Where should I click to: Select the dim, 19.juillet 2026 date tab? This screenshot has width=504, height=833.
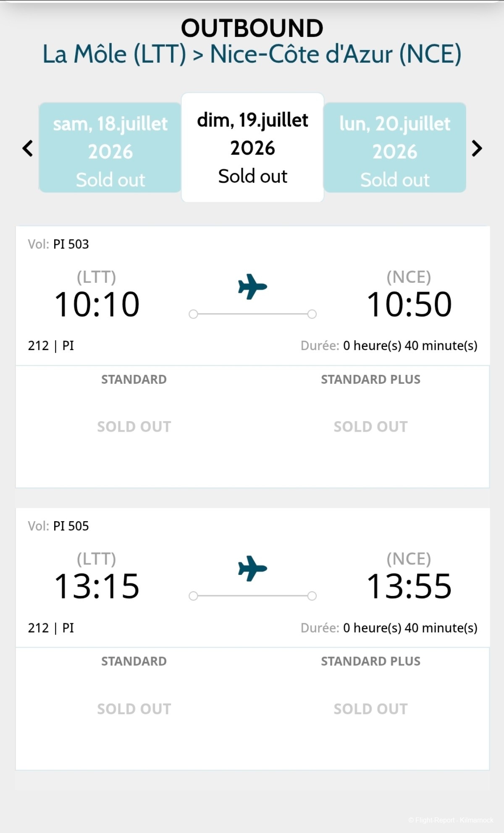coord(252,148)
